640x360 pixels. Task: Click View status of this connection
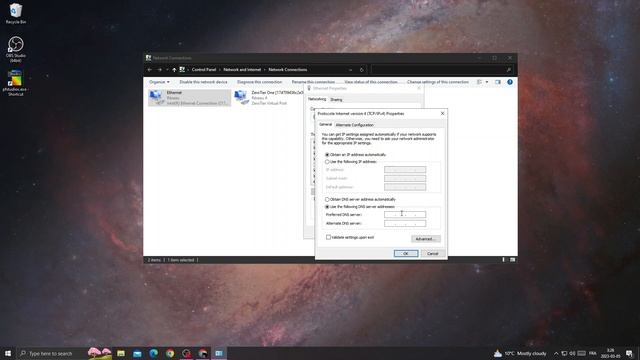point(371,82)
